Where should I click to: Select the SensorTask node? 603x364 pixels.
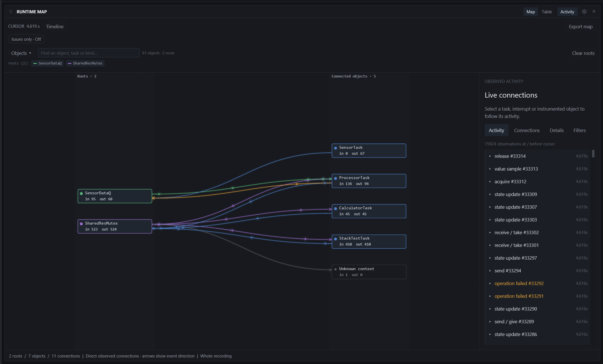369,150
